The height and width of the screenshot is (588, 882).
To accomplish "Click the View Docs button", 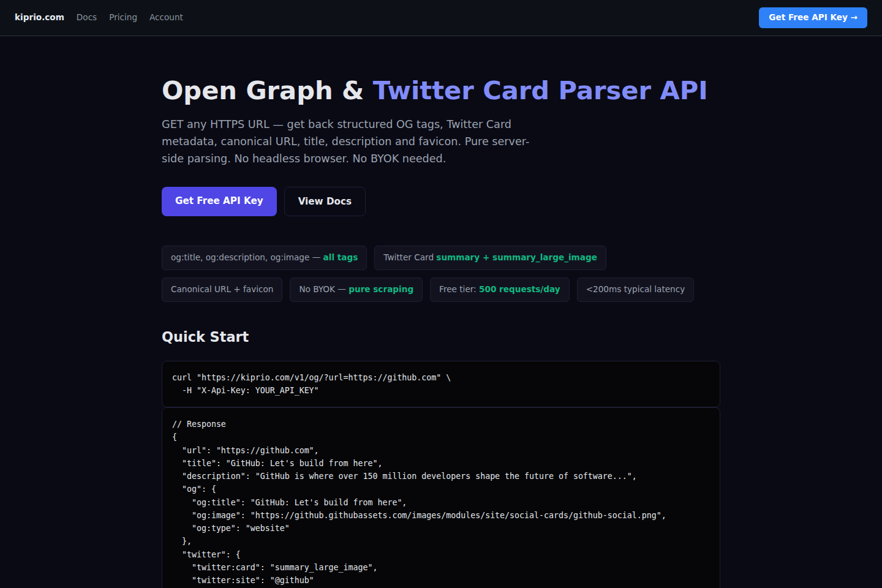I will pos(325,202).
